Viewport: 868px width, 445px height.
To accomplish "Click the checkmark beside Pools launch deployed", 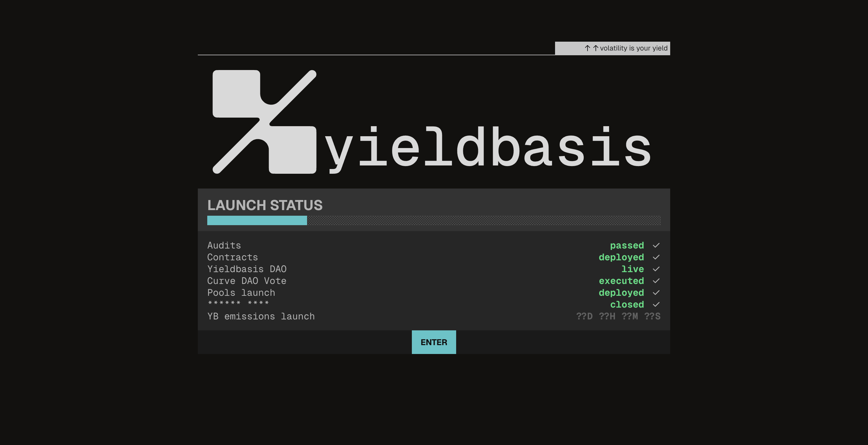I will click(656, 293).
